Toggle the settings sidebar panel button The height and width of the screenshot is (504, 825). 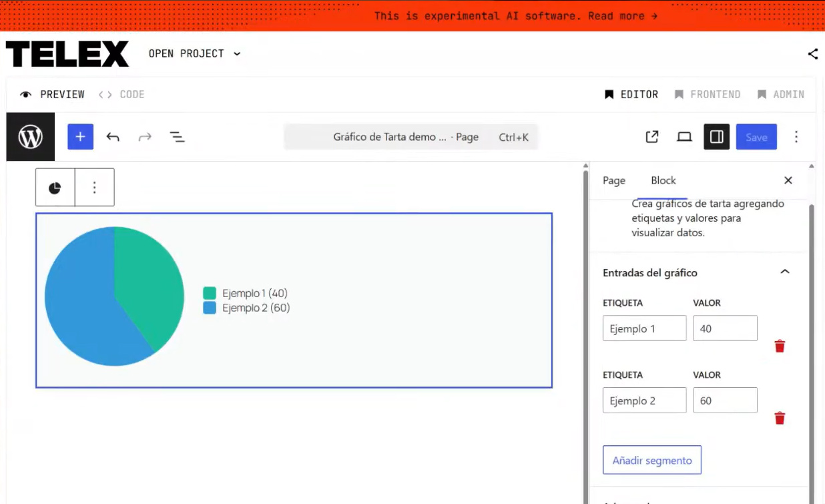pos(716,137)
